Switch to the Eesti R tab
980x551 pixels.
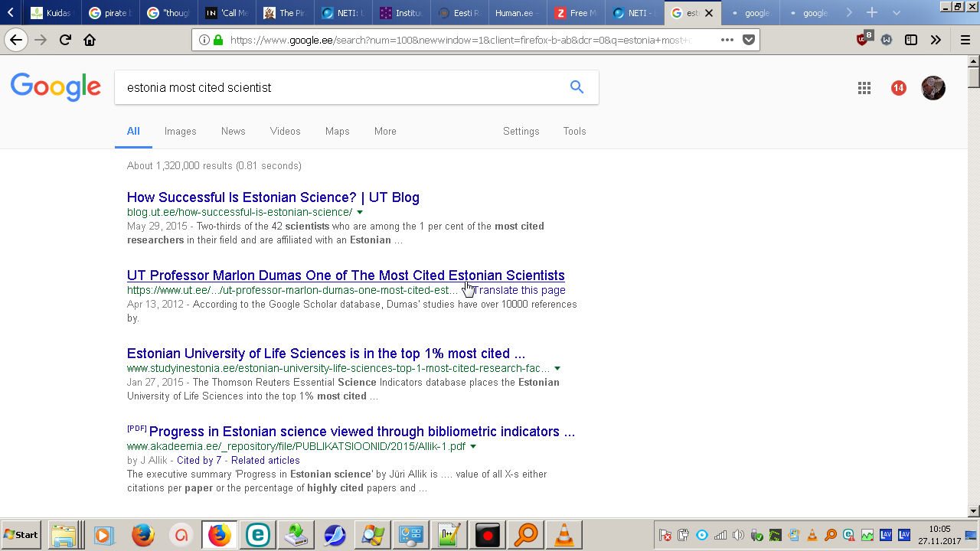tap(459, 13)
